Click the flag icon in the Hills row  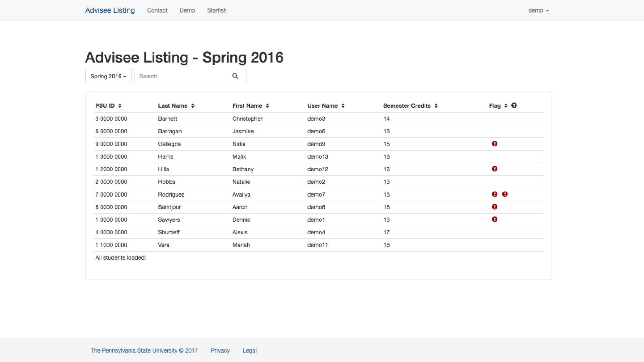pos(494,169)
